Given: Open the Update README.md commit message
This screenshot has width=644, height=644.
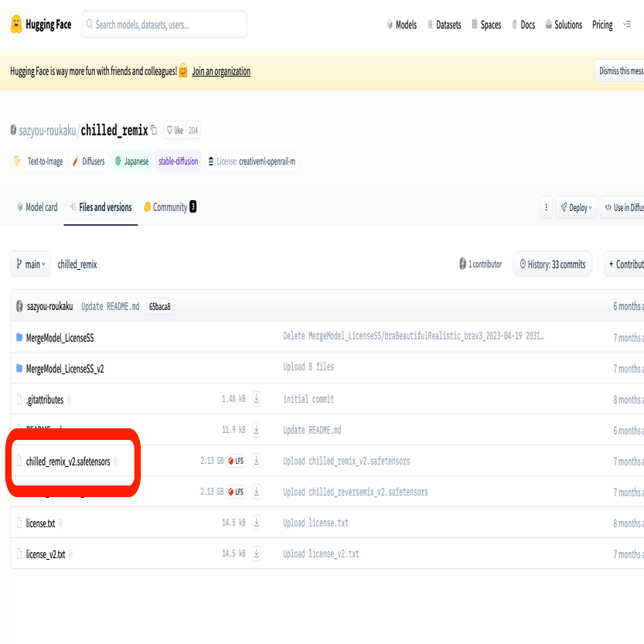Looking at the screenshot, I should click(110, 306).
